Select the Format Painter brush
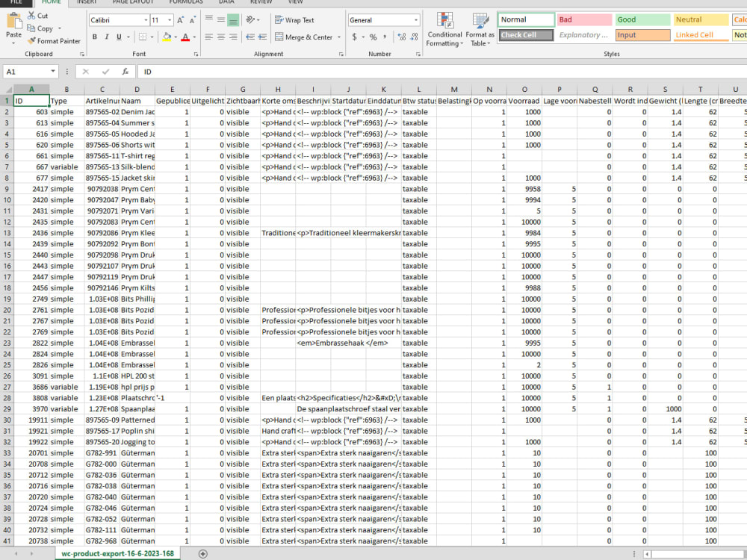The image size is (747, 560). (x=31, y=41)
